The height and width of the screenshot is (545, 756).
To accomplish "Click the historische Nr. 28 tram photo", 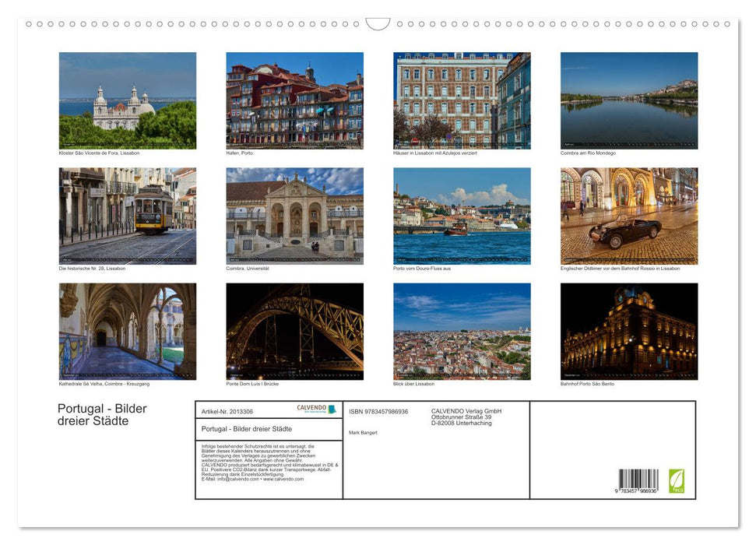I will click(x=127, y=216).
